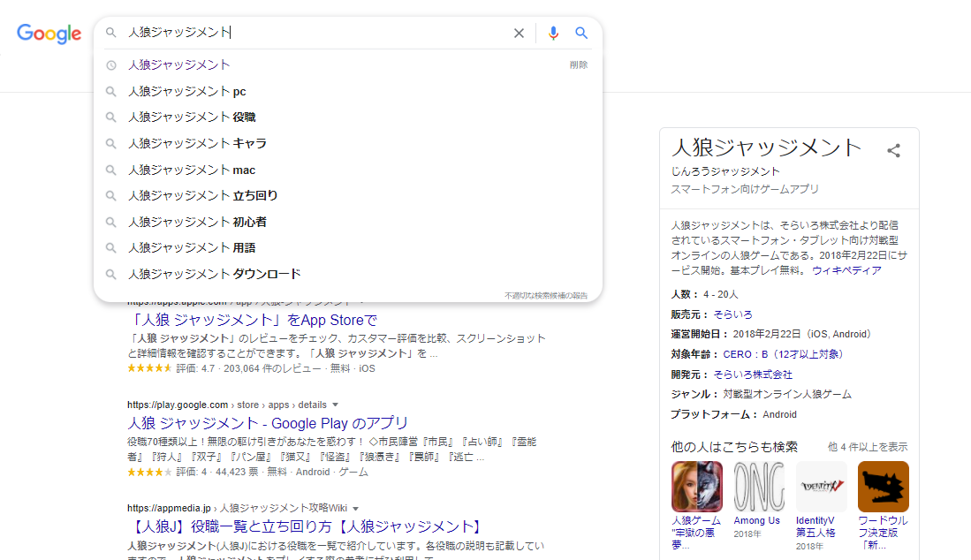
Task: Choose suggestion 人狼ジャッジメント mac
Action: (x=347, y=170)
